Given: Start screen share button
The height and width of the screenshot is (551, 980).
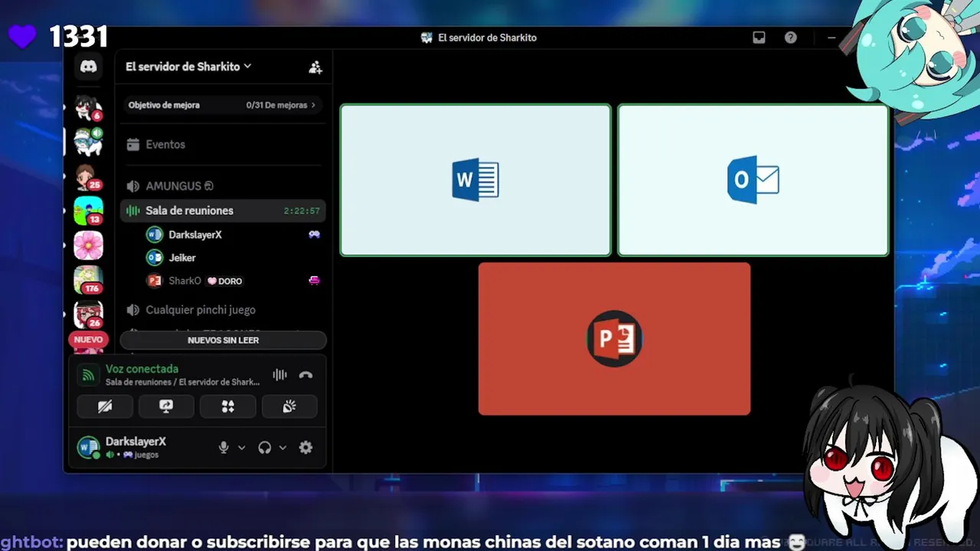Looking at the screenshot, I should pyautogui.click(x=166, y=406).
